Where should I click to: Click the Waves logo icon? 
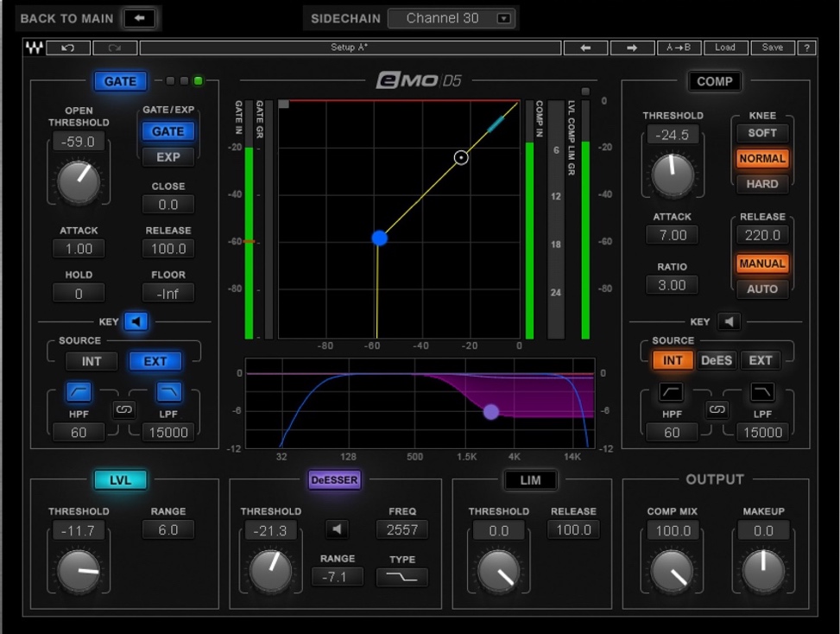pos(35,48)
